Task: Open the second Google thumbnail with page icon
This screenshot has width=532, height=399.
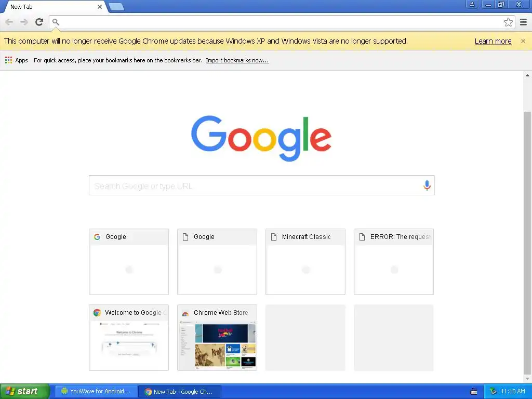Action: (x=217, y=262)
